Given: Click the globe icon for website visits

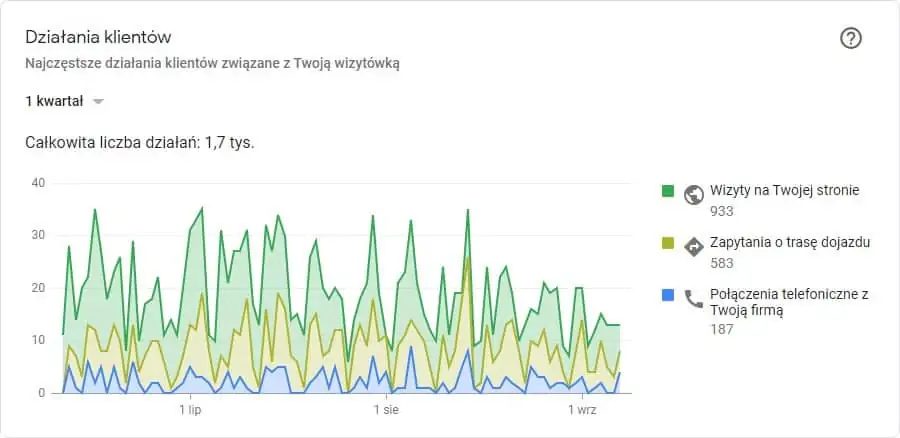Looking at the screenshot, I should [693, 195].
